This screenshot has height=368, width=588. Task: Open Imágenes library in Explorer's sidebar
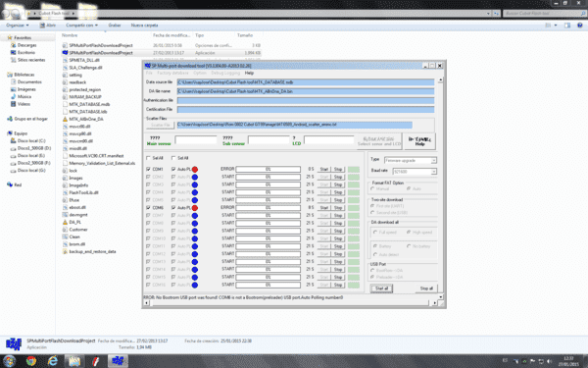click(x=26, y=89)
